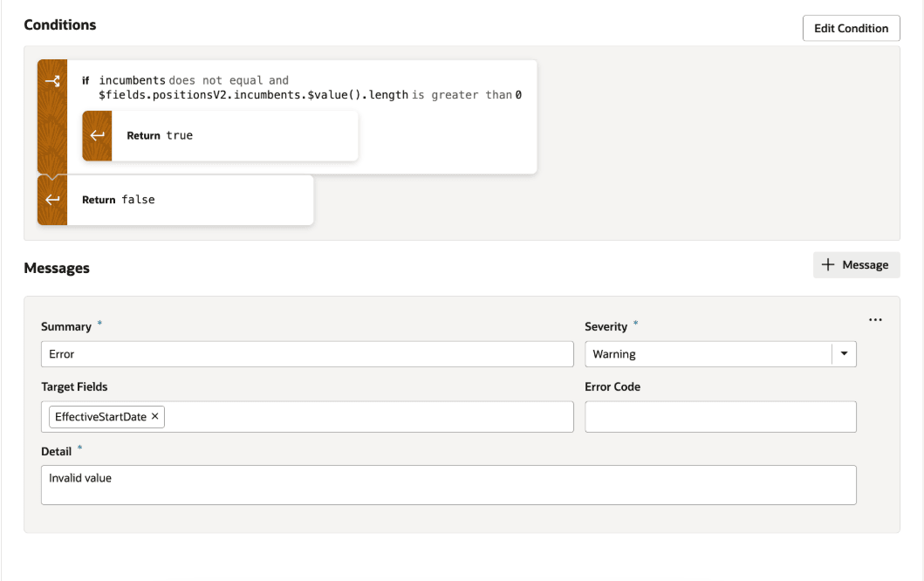
Task: Remove the EffectiveStartDate tag with its X
Action: 155,417
